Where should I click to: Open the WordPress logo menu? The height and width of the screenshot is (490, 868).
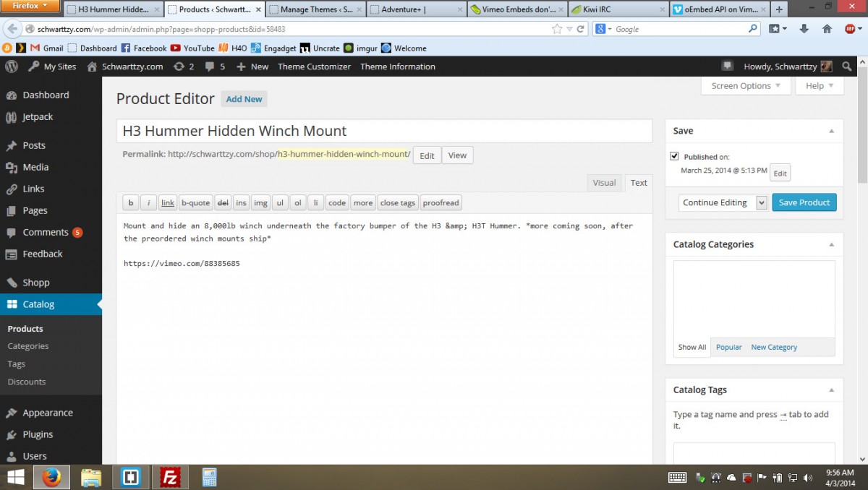(12, 66)
